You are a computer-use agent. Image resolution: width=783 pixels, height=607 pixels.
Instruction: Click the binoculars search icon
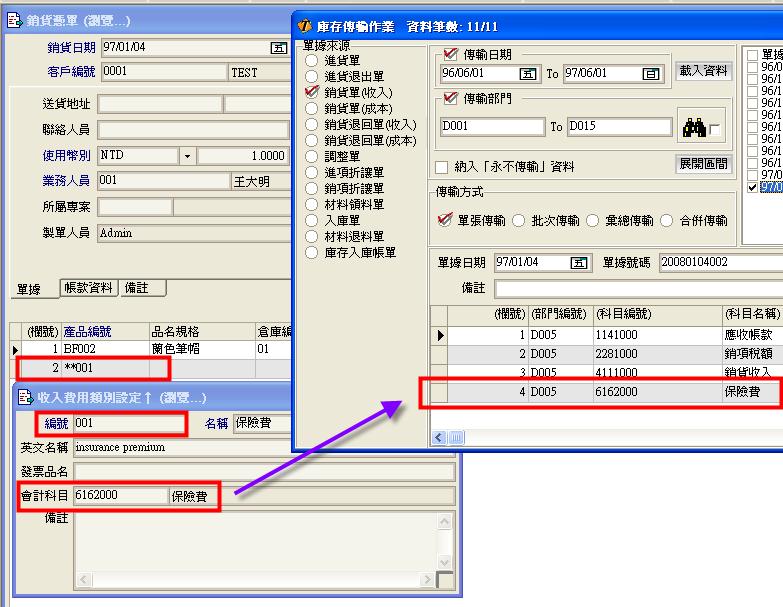click(x=694, y=128)
